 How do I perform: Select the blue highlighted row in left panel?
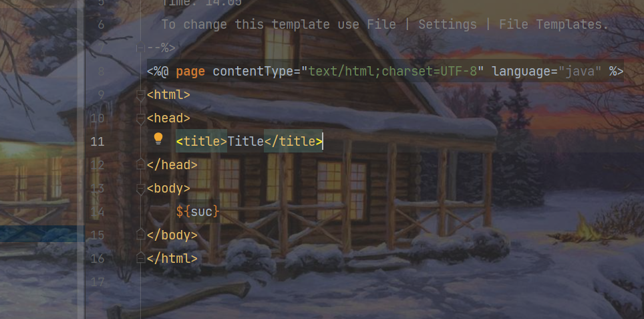coord(42,233)
